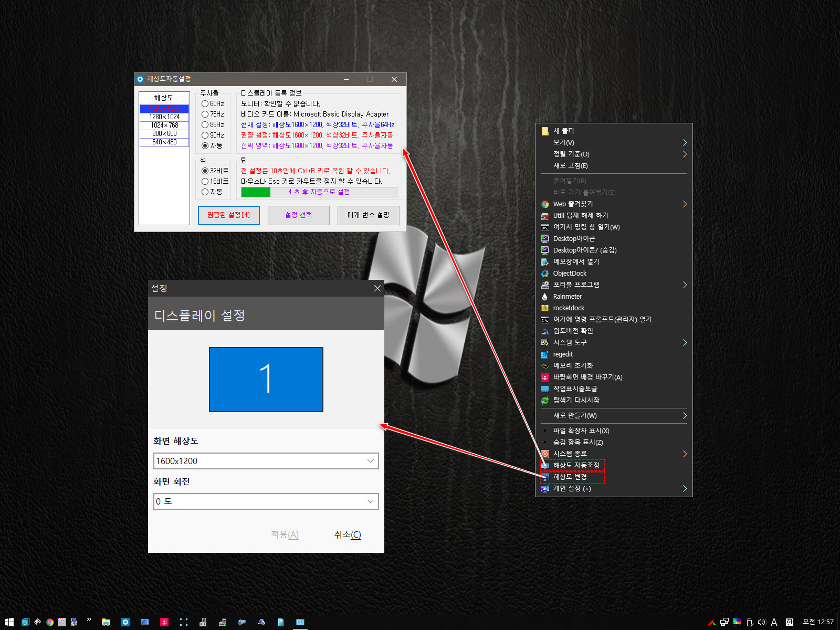Click the 탐색기 다시시작 icon
The width and height of the screenshot is (840, 630).
[545, 401]
